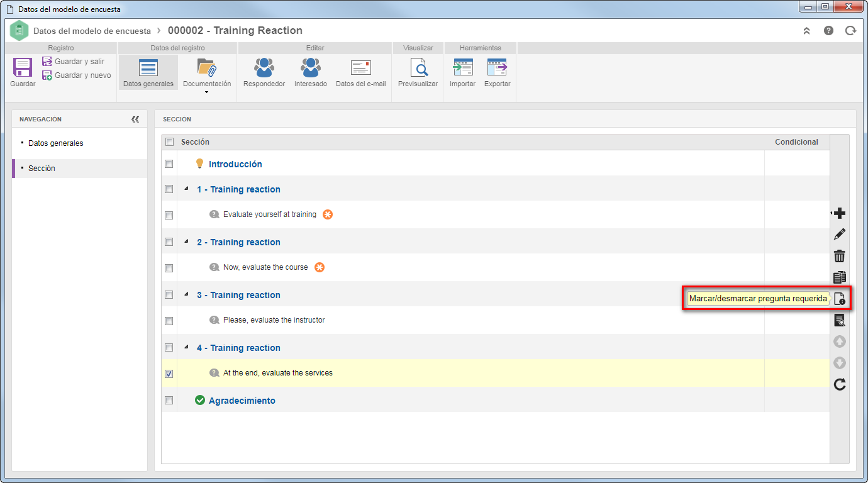Collapse the ribbon with double-chevron icon

(806, 30)
